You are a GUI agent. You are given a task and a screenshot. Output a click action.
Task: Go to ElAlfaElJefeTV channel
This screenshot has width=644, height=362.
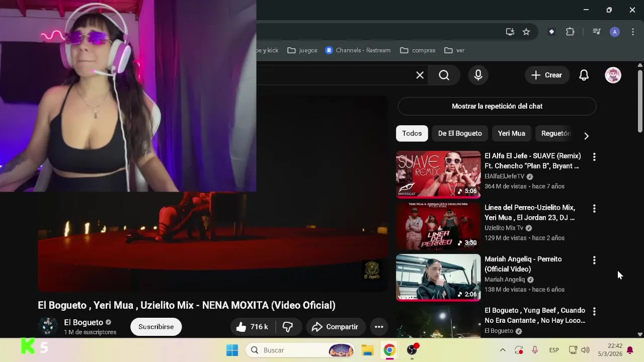(x=505, y=176)
